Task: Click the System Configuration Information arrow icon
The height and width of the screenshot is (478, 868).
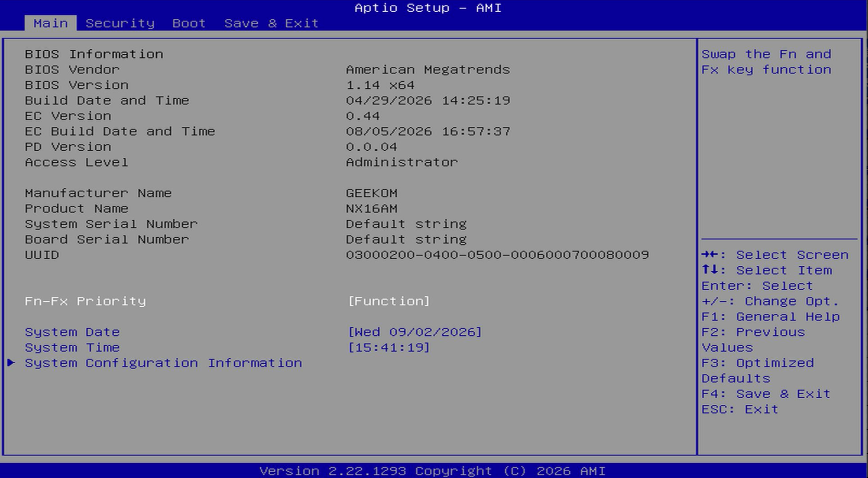Action: coord(11,363)
